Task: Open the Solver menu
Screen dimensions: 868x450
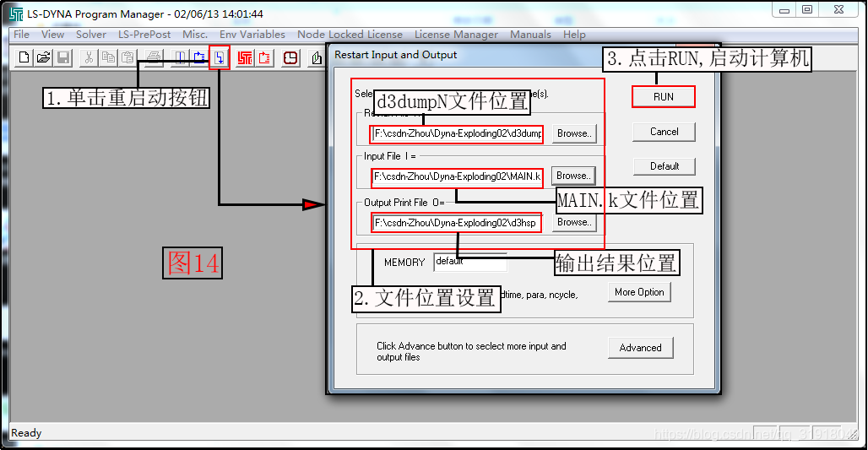Action: coord(91,35)
